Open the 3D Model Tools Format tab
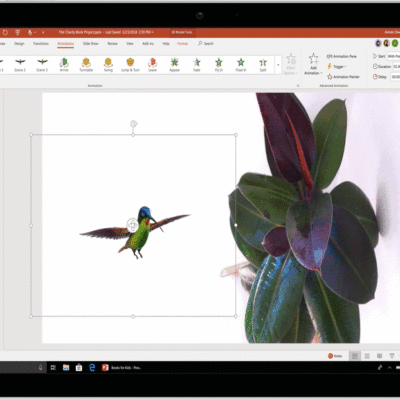The height and width of the screenshot is (400, 400). click(182, 44)
